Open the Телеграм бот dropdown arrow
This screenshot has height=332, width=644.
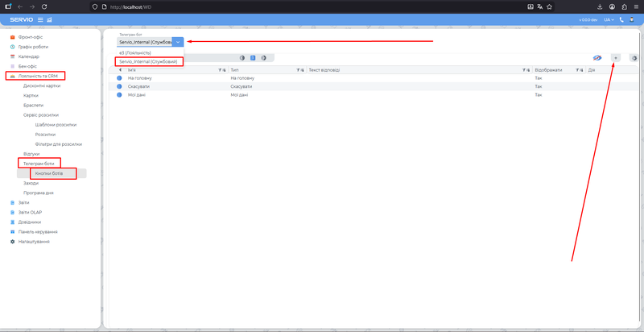[178, 41]
